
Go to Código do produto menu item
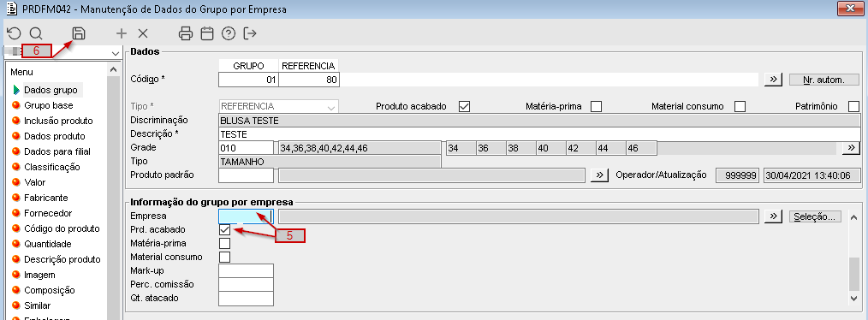point(62,228)
